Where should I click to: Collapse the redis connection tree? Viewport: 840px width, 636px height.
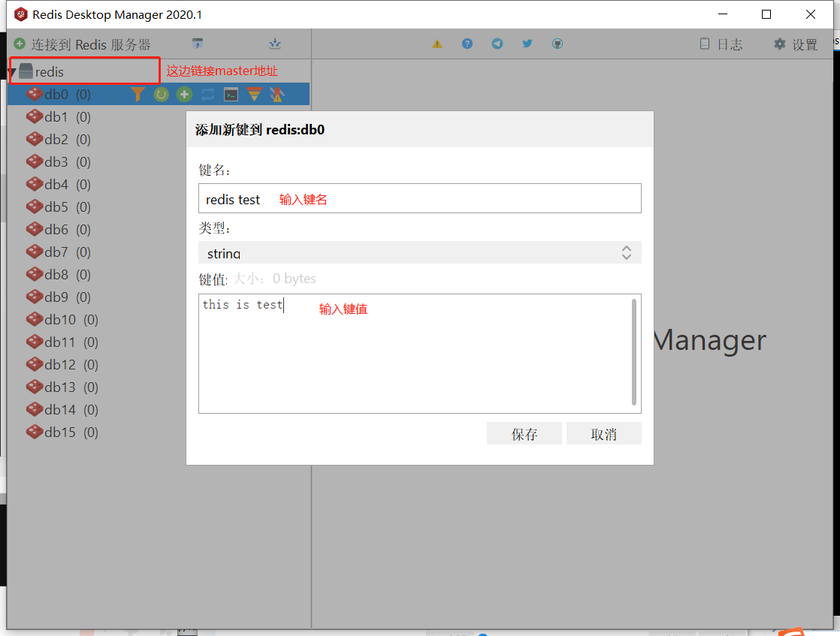coord(11,71)
